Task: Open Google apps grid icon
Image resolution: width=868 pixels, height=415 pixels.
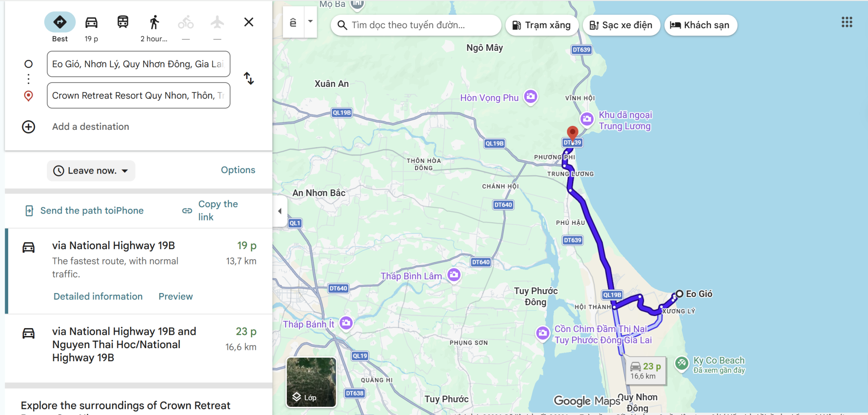Action: click(847, 22)
